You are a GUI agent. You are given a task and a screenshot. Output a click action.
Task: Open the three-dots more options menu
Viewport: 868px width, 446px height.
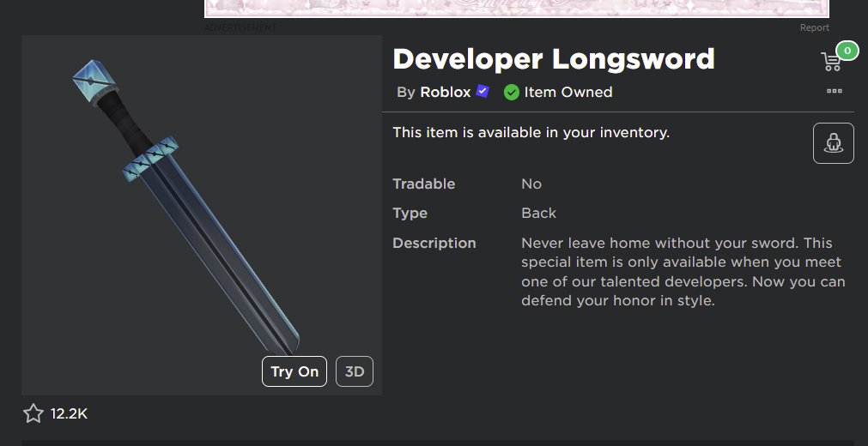tap(835, 91)
